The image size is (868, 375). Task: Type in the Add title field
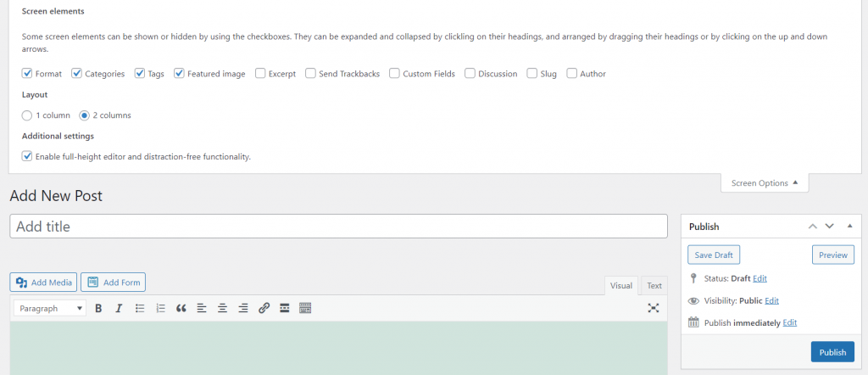pyautogui.click(x=339, y=227)
